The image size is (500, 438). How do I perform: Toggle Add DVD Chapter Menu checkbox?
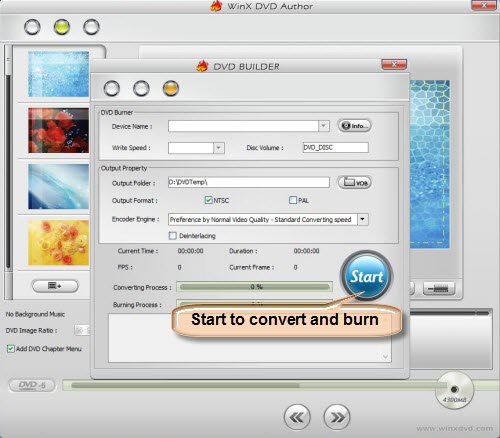click(x=11, y=349)
